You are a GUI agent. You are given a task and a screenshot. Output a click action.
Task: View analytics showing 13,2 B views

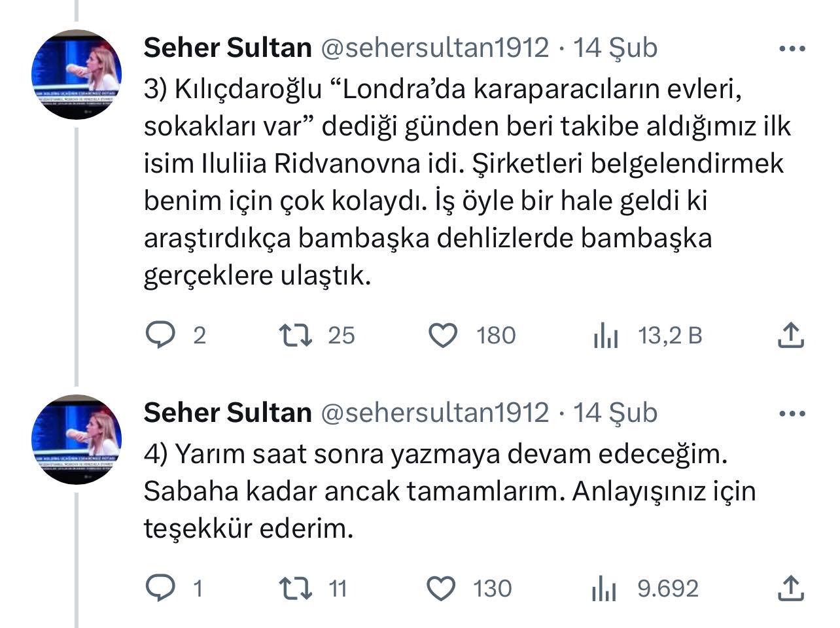[606, 336]
